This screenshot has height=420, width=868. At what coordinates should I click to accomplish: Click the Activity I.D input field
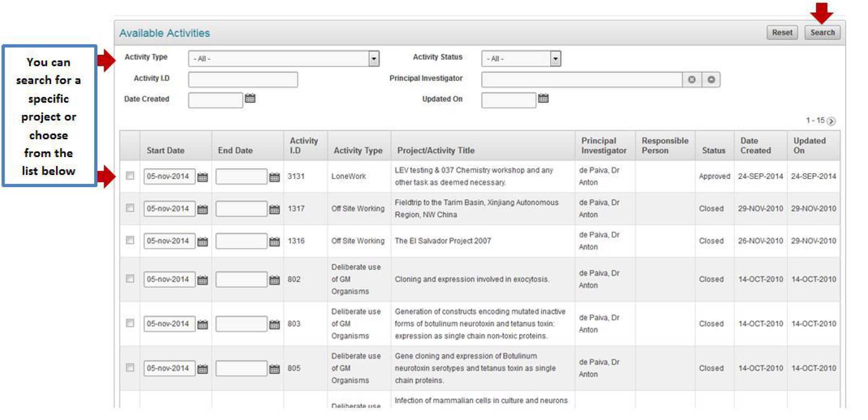point(243,80)
